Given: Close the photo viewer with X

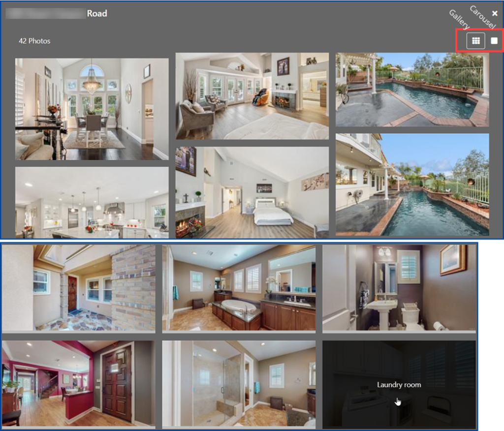Looking at the screenshot, I should pos(495,13).
